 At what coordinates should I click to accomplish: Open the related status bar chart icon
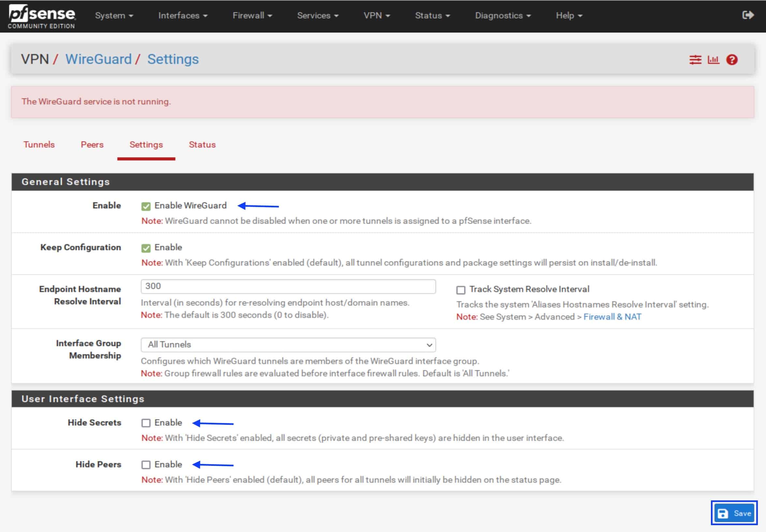713,60
